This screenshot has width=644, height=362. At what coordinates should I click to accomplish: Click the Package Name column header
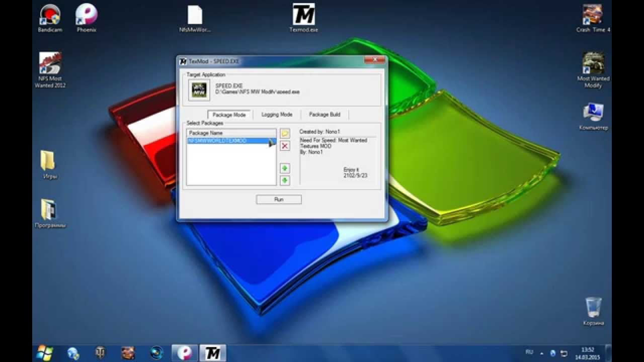tap(231, 133)
